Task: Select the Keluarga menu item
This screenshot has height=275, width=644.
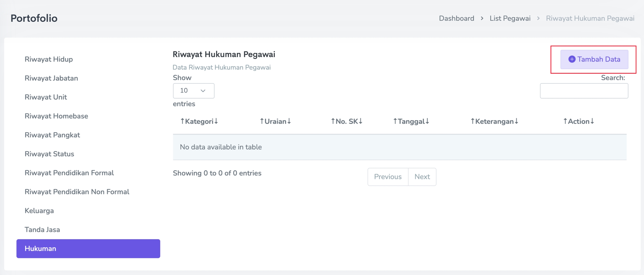Action: pos(39,211)
